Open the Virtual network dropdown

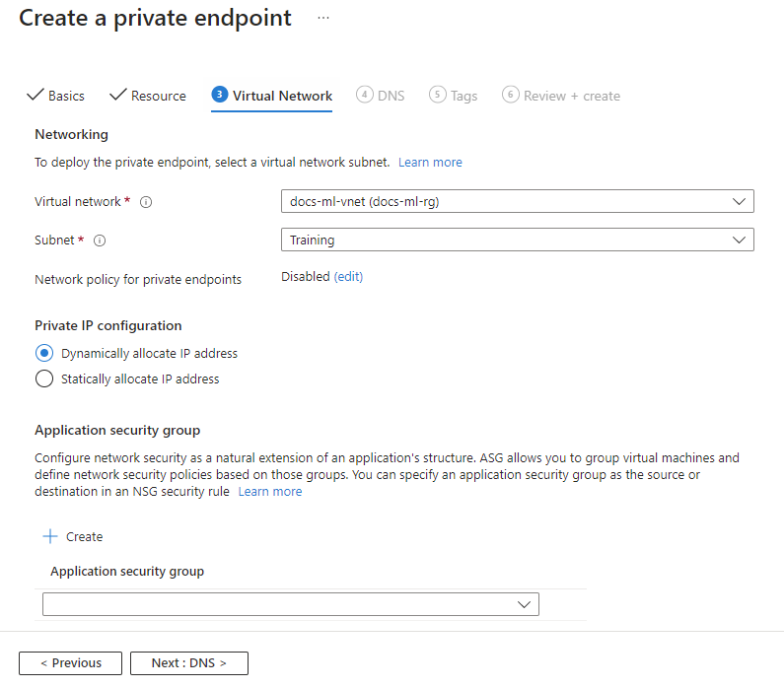pyautogui.click(x=517, y=202)
